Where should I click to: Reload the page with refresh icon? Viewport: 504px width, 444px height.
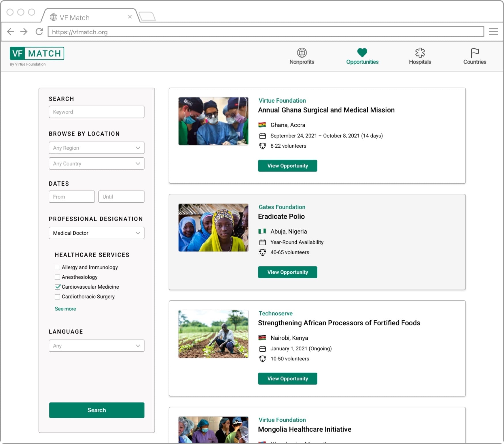(x=39, y=31)
